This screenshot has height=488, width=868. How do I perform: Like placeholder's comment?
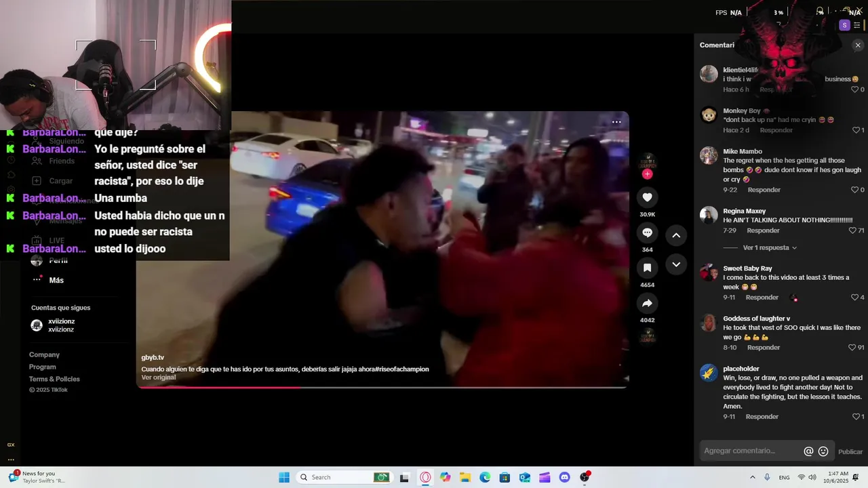pos(855,417)
